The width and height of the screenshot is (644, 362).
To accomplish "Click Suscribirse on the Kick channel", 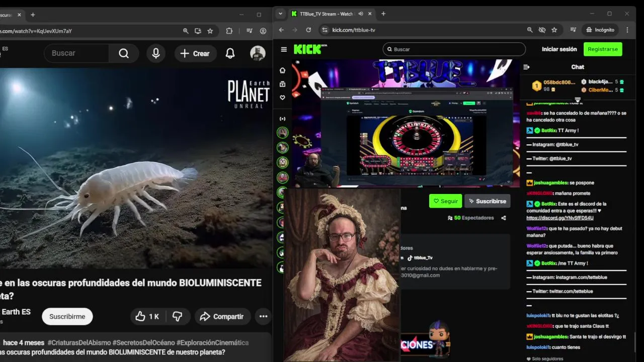I will pos(487,201).
